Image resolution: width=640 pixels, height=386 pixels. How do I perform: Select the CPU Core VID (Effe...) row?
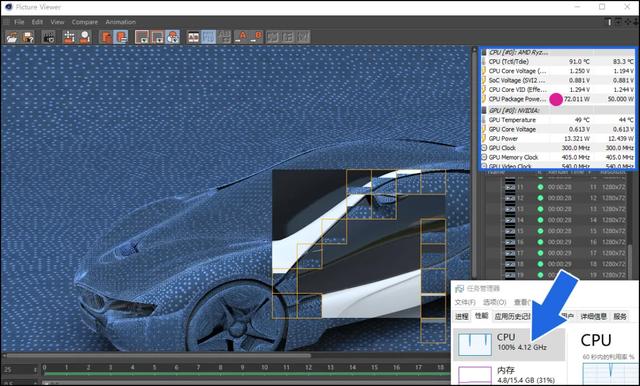(558, 90)
